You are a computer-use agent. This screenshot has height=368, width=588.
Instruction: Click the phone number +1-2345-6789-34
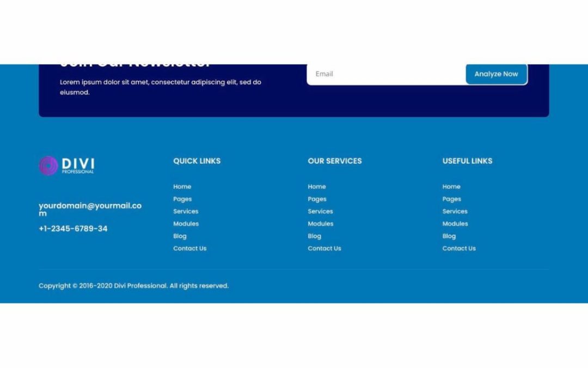pyautogui.click(x=73, y=228)
